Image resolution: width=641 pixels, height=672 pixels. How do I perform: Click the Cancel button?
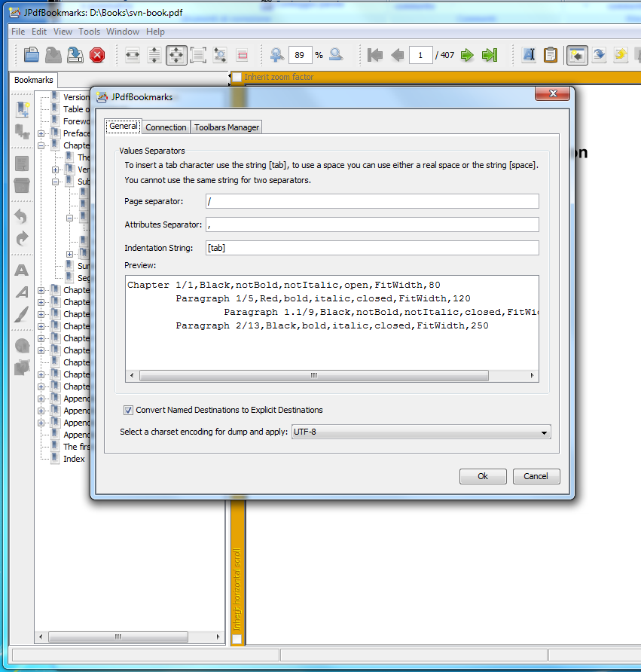pyautogui.click(x=536, y=476)
